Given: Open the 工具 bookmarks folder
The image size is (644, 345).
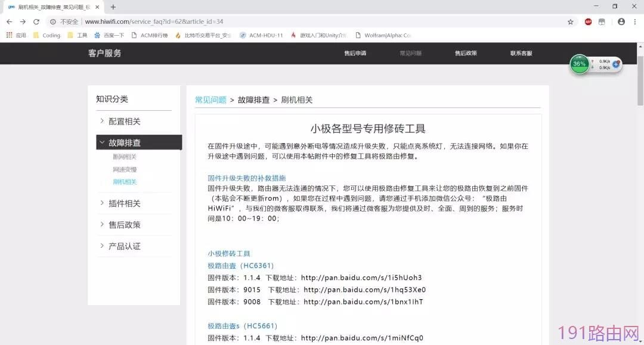Looking at the screenshot, I should (x=77, y=35).
